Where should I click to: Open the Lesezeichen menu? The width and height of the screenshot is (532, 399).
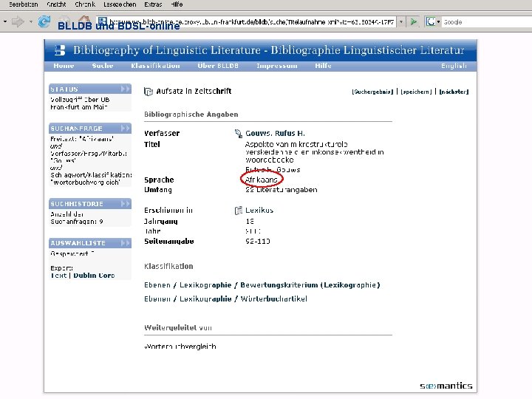[x=120, y=4]
